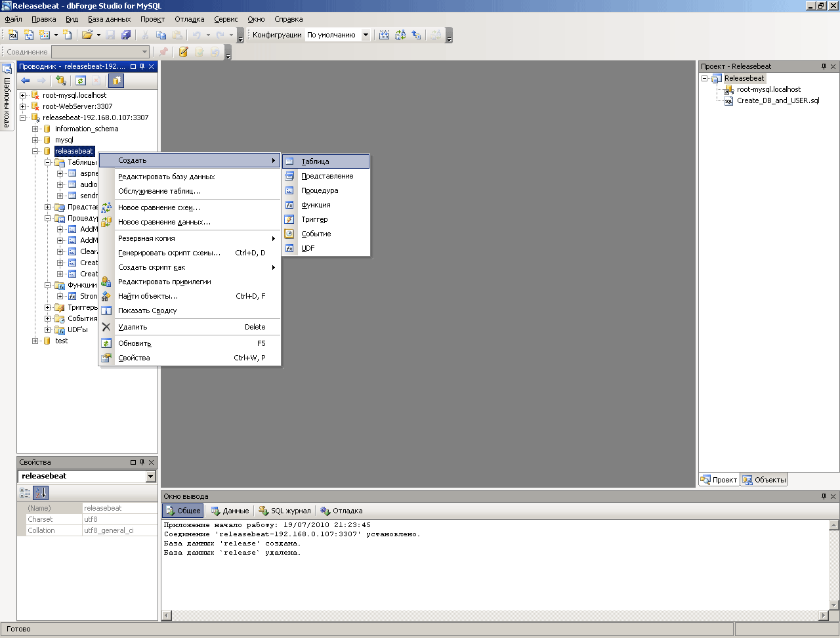The width and height of the screenshot is (840, 638).
Task: Select the Функции folder in the tree
Action: point(82,285)
